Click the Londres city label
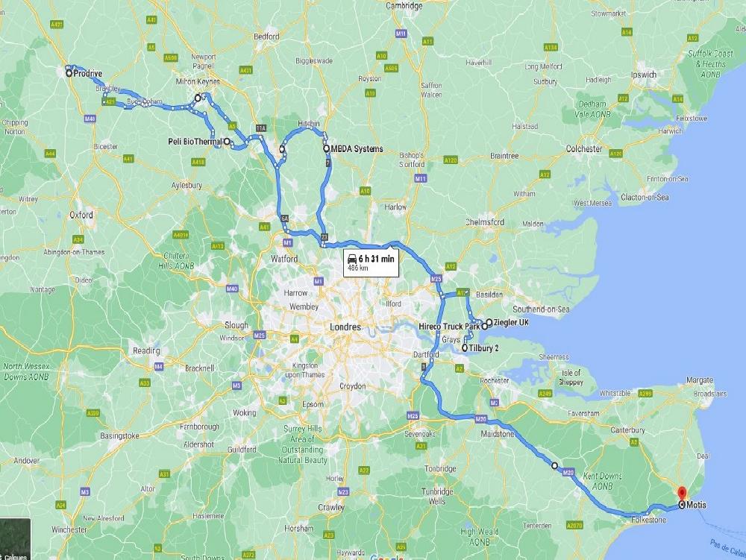This screenshot has height=560, width=746. 345,327
